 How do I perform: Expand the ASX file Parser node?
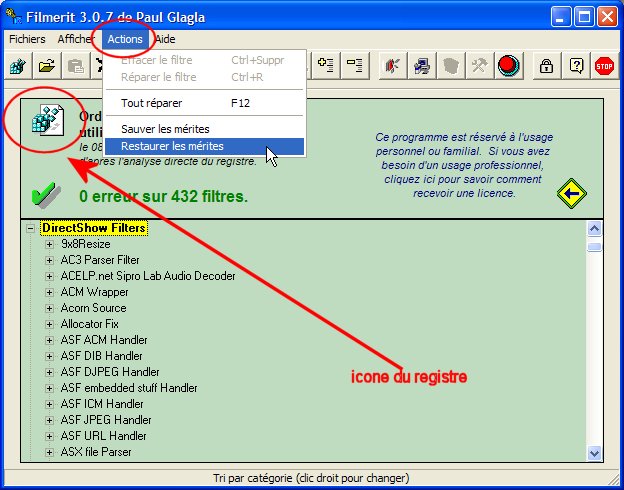[49, 452]
